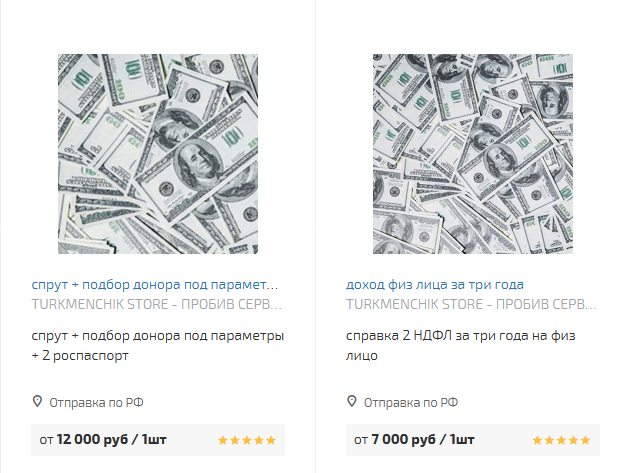The image size is (624, 473).
Task: Click the first rating star on the 12 000 руб card
Action: pyautogui.click(x=222, y=440)
